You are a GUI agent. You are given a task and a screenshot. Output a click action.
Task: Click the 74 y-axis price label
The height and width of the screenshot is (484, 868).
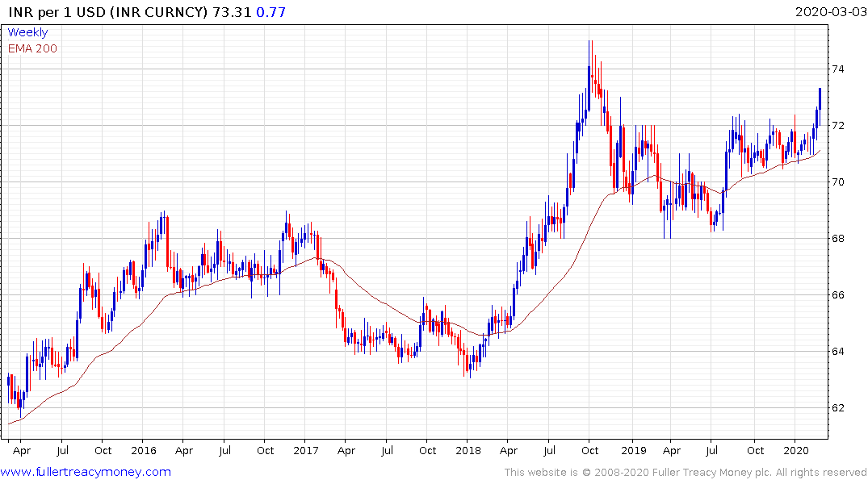pyautogui.click(x=837, y=69)
